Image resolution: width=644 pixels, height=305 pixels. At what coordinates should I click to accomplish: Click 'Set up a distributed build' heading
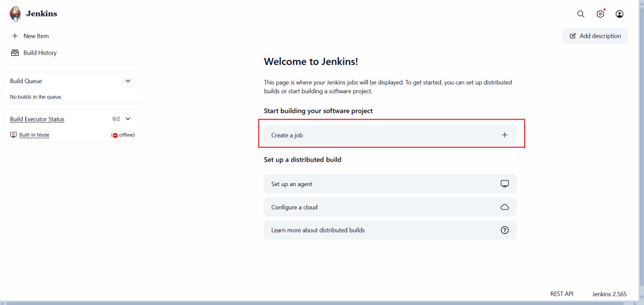pos(303,160)
